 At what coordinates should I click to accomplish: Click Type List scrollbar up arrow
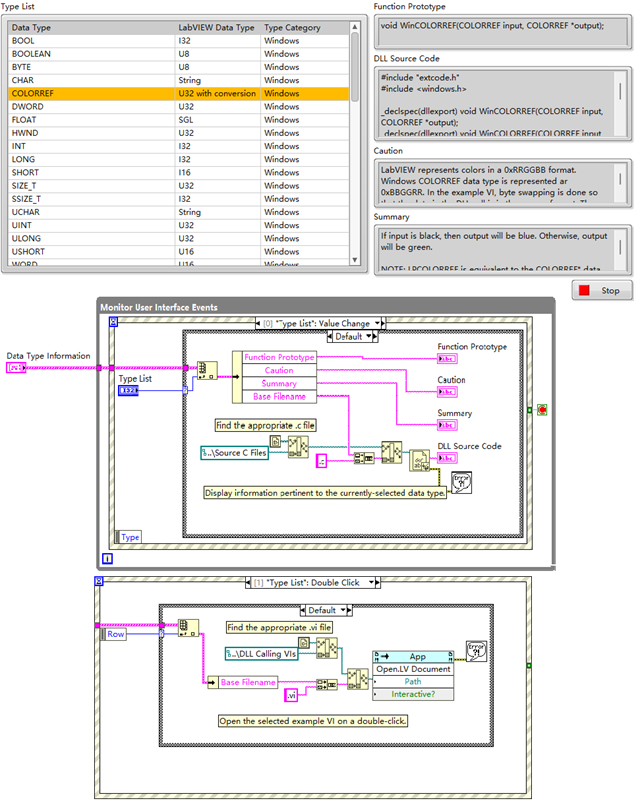pos(355,26)
